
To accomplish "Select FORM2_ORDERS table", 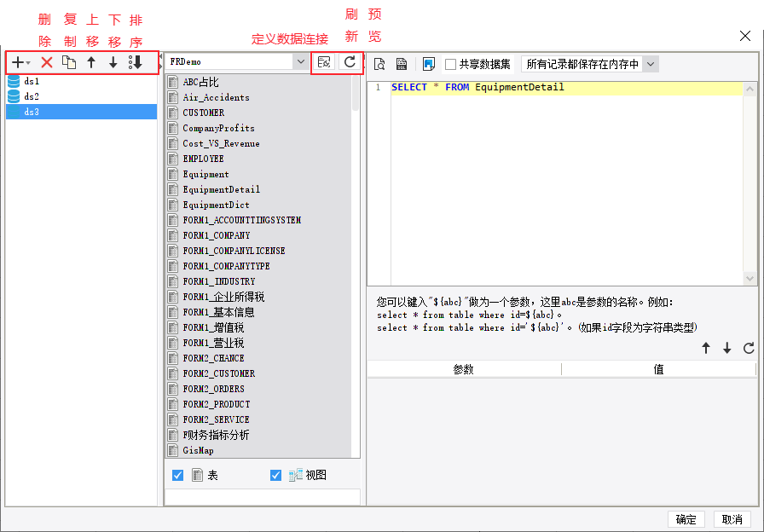I will [x=258, y=389].
